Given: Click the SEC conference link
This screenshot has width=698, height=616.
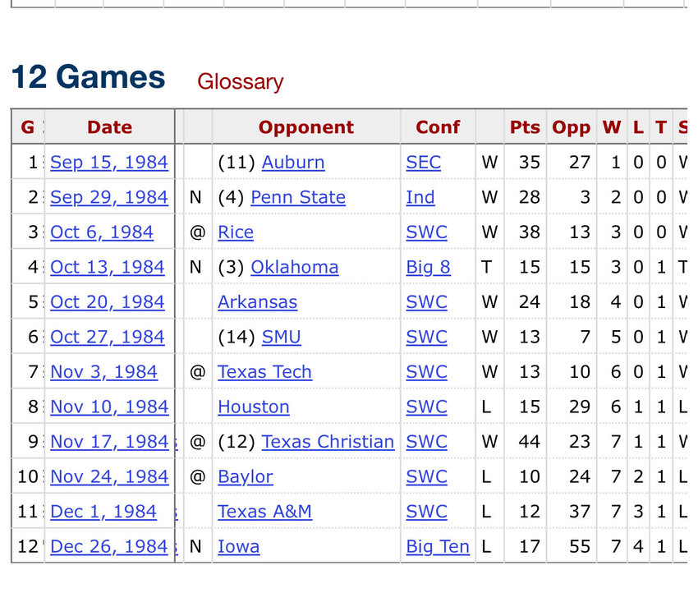Looking at the screenshot, I should point(423,163).
